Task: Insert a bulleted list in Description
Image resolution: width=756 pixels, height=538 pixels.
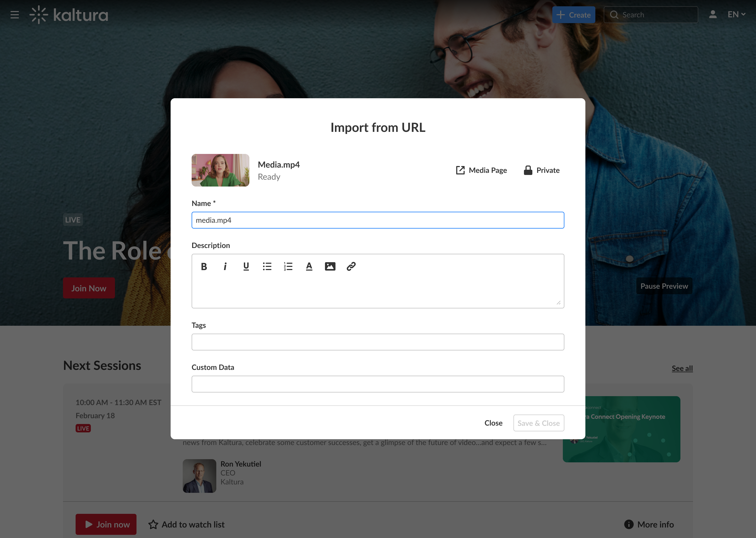Action: coord(267,266)
